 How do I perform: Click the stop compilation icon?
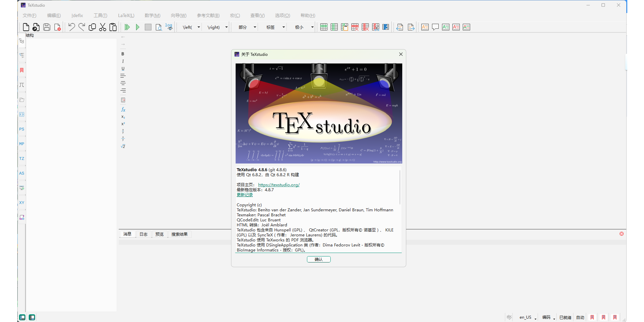[148, 27]
